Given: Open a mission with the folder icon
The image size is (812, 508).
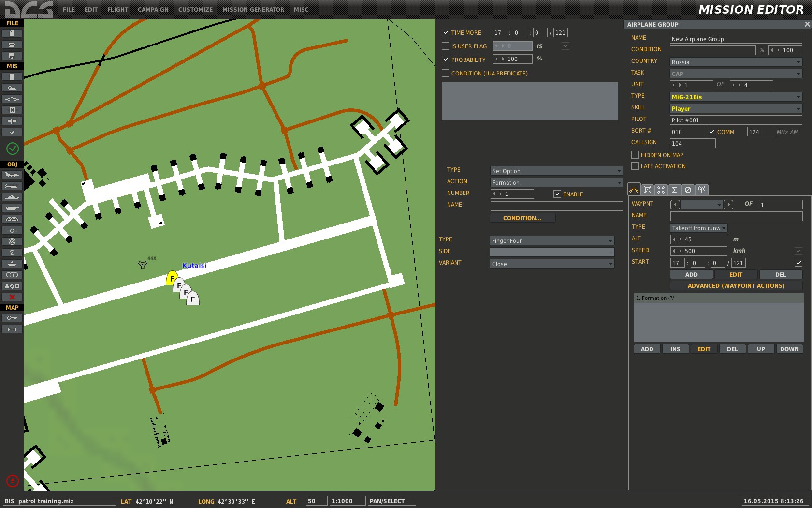Looking at the screenshot, I should click(x=12, y=45).
